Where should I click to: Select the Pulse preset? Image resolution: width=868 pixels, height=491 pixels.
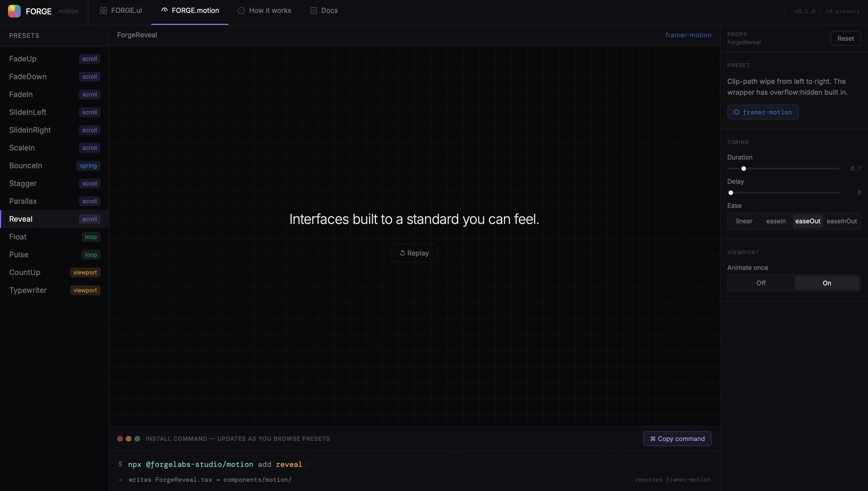pos(54,255)
